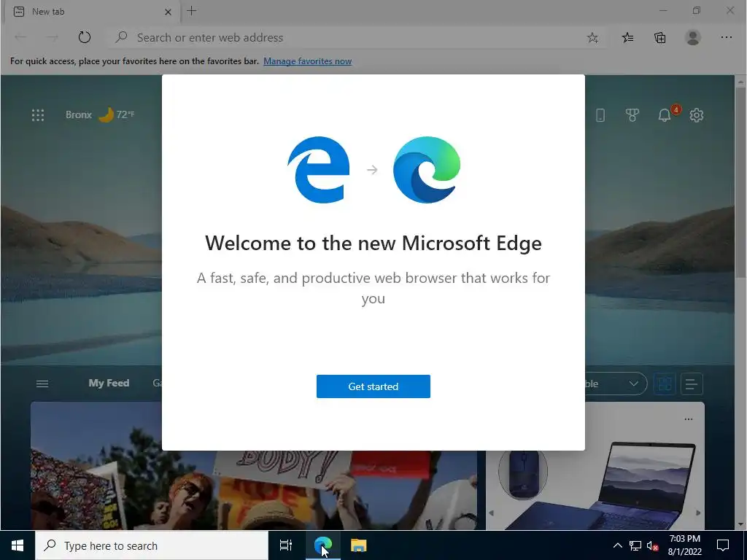This screenshot has height=560, width=747.
Task: Open the Collections icon
Action: pyautogui.click(x=659, y=38)
